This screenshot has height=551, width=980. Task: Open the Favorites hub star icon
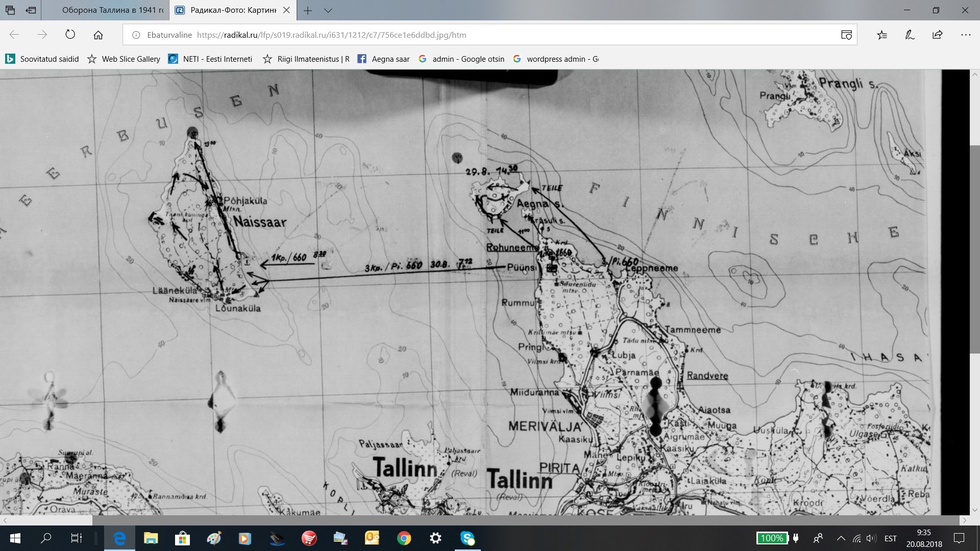coord(882,35)
